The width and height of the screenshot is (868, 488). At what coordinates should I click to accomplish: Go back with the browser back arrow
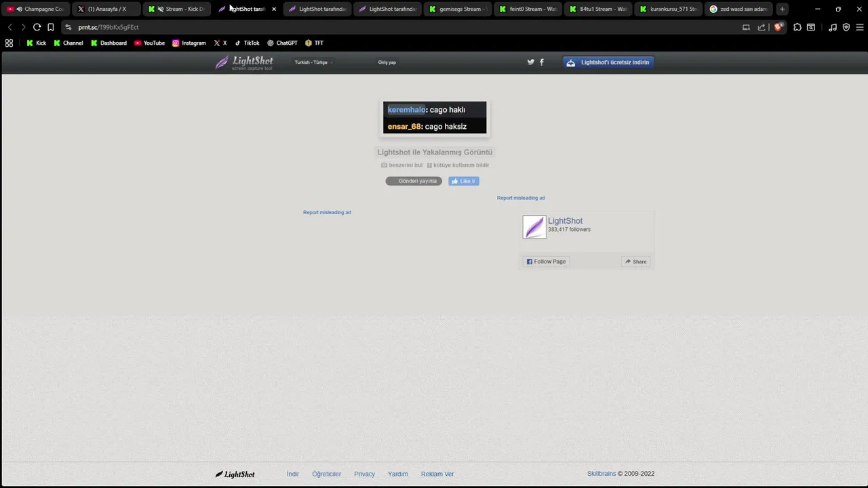click(x=10, y=27)
